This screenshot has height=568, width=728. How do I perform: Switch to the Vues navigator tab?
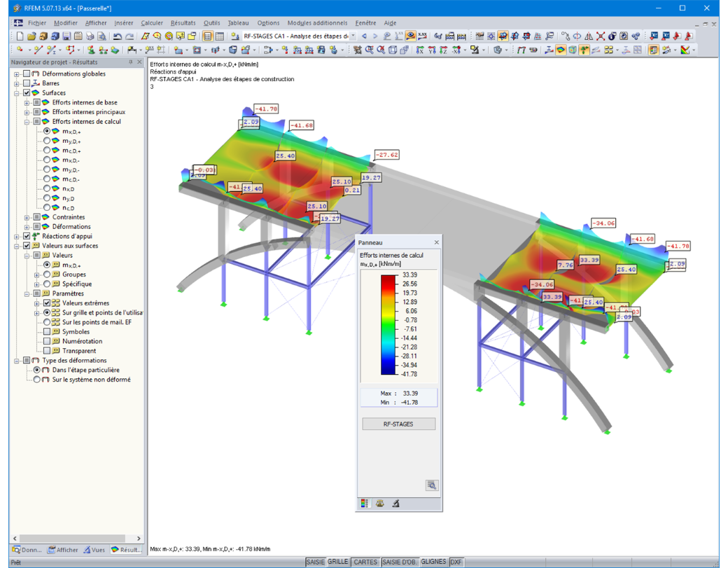click(x=94, y=550)
